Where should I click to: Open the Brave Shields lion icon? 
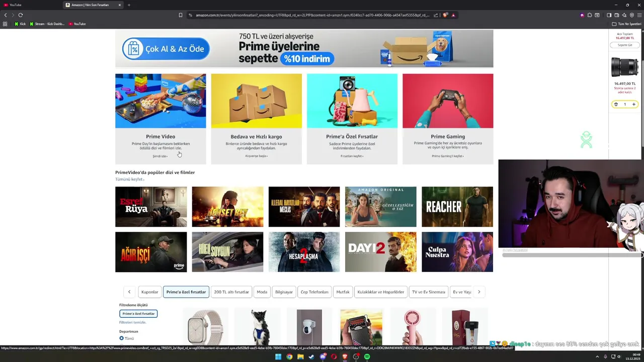click(445, 15)
